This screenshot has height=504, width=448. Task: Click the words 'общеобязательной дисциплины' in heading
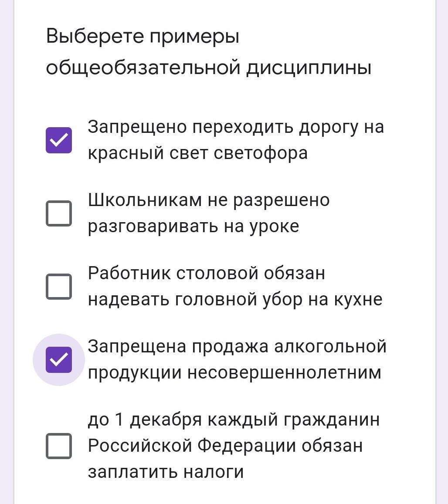[208, 68]
